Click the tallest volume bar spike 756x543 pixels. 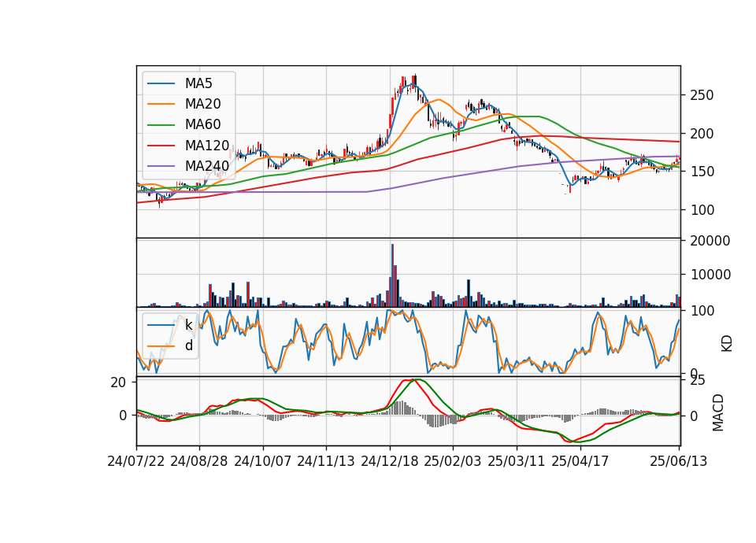pyautogui.click(x=392, y=275)
